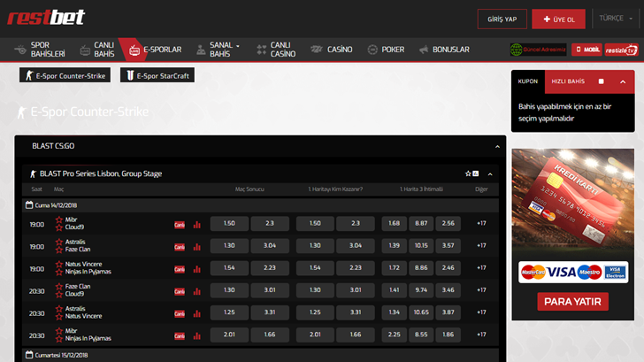Open stats chart for Natus Vincere vs Ninjas

[197, 269]
